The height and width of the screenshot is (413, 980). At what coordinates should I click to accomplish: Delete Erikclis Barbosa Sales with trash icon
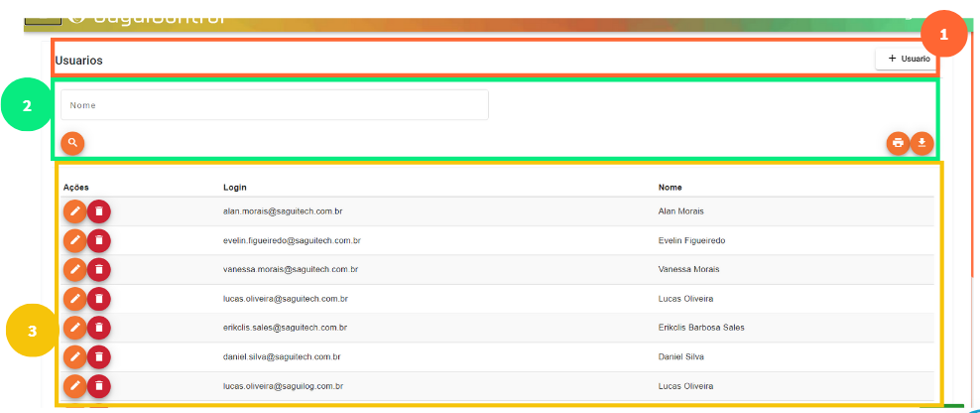click(99, 328)
